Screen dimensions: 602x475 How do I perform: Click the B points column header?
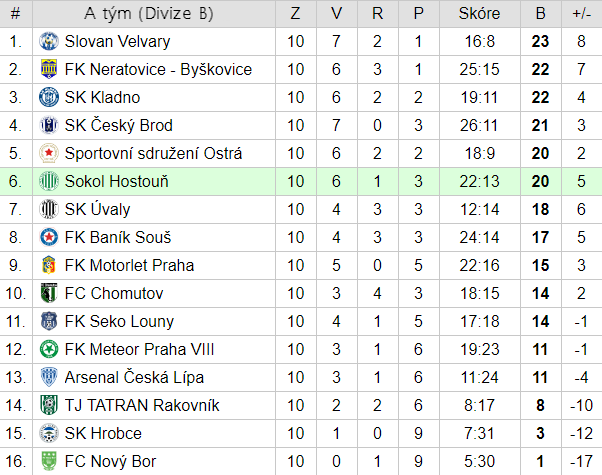coord(541,14)
